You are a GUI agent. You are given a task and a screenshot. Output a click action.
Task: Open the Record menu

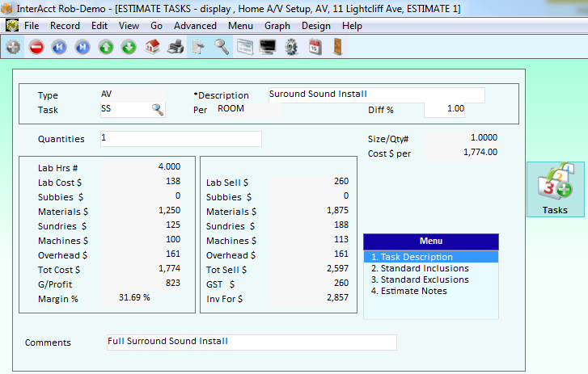pyautogui.click(x=65, y=26)
